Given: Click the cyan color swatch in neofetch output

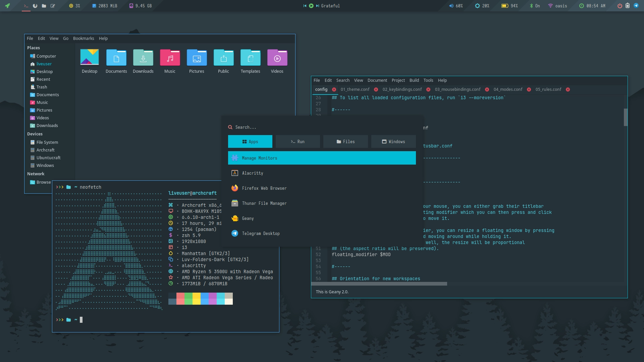Looking at the screenshot, I should click(221, 299).
